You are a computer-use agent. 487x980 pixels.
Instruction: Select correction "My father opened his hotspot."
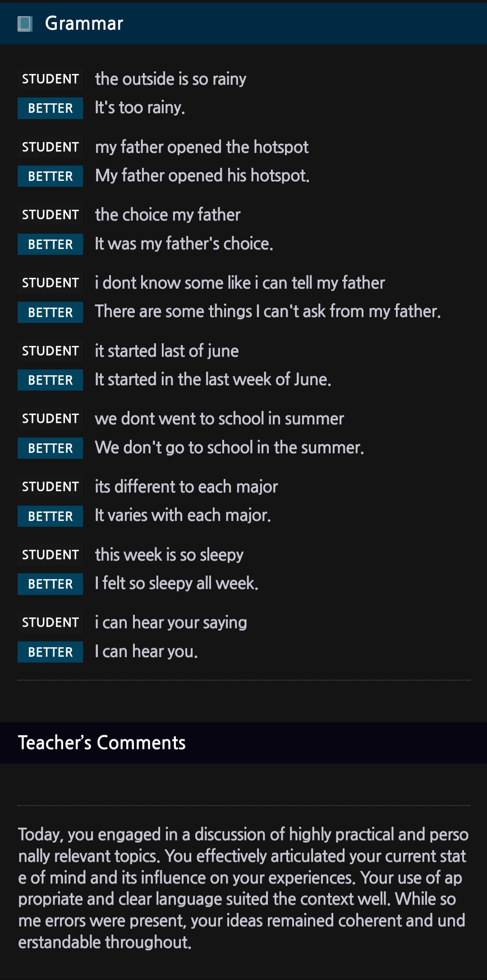(202, 176)
